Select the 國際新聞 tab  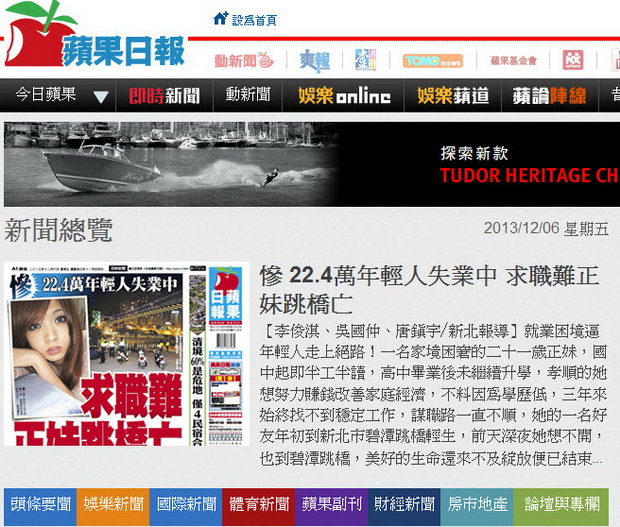(x=186, y=506)
